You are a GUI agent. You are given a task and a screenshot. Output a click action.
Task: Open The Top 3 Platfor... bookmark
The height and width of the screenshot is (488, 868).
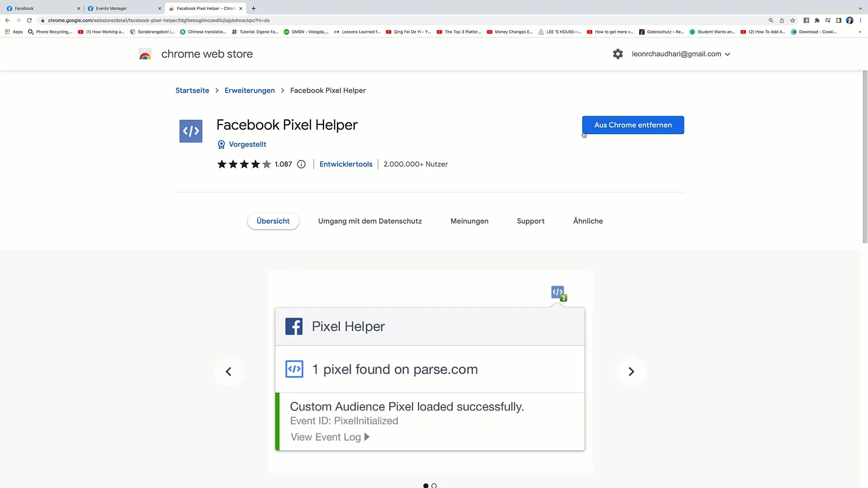point(459,32)
